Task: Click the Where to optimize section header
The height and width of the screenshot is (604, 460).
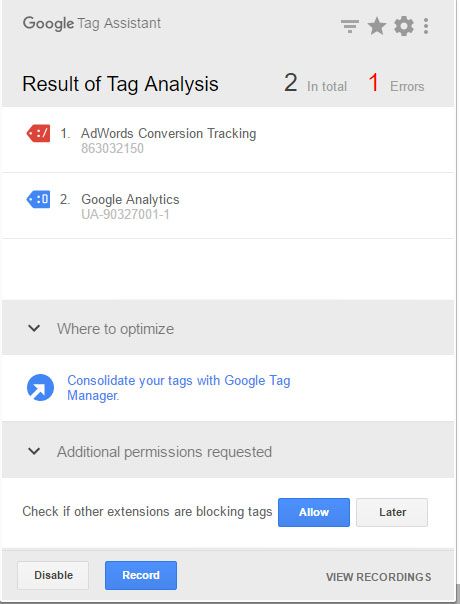Action: 228,328
